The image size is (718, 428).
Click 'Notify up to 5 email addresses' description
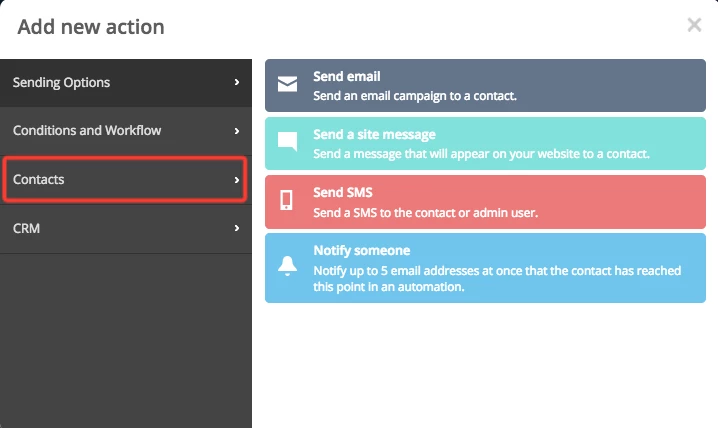pyautogui.click(x=497, y=279)
